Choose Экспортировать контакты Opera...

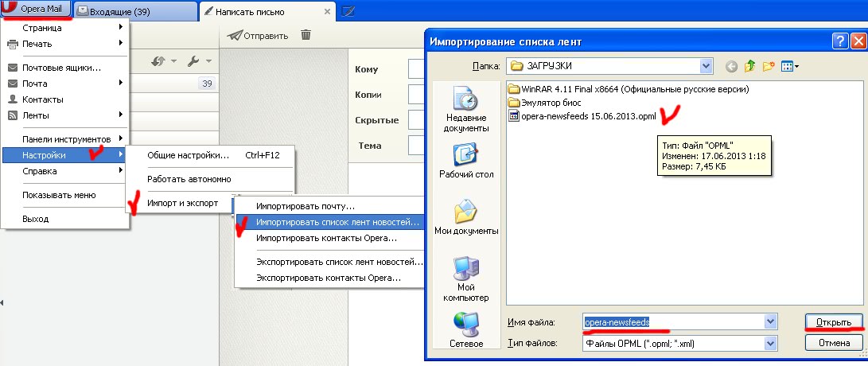tap(330, 278)
